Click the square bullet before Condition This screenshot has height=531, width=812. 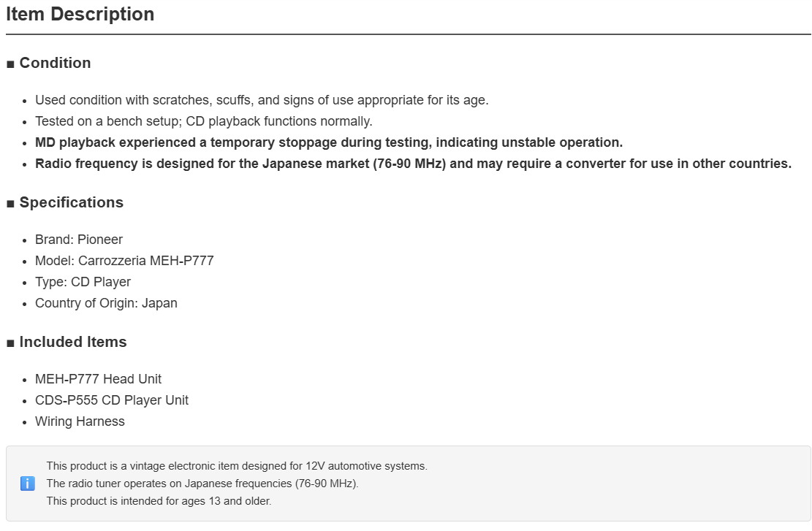click(x=10, y=64)
